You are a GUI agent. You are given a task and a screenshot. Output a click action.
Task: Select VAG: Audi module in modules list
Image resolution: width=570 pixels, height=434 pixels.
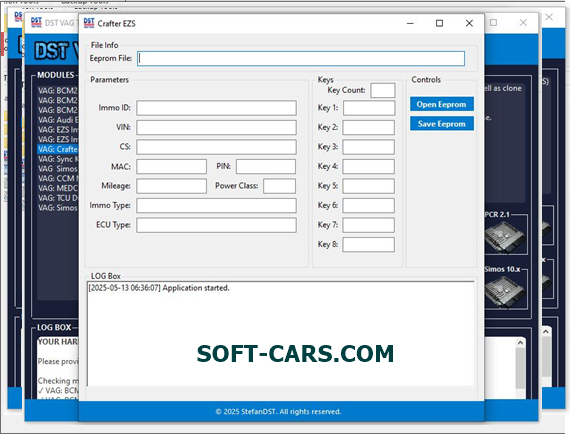coord(57,120)
